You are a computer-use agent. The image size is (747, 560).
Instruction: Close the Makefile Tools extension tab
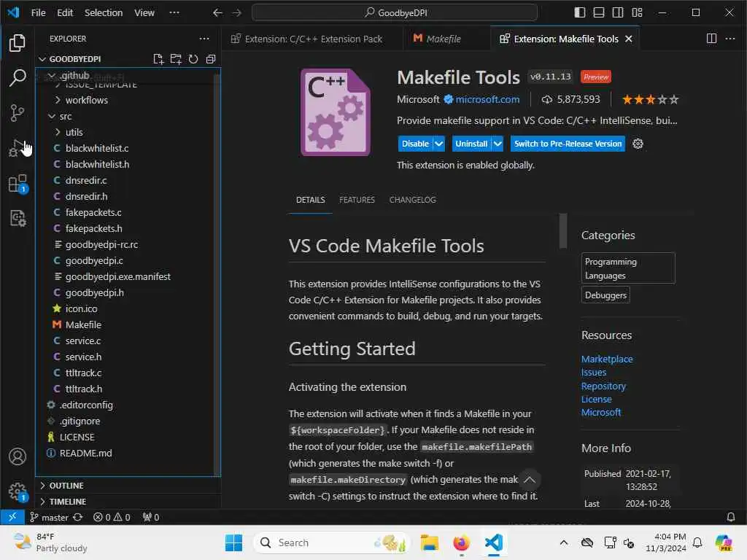tap(629, 39)
